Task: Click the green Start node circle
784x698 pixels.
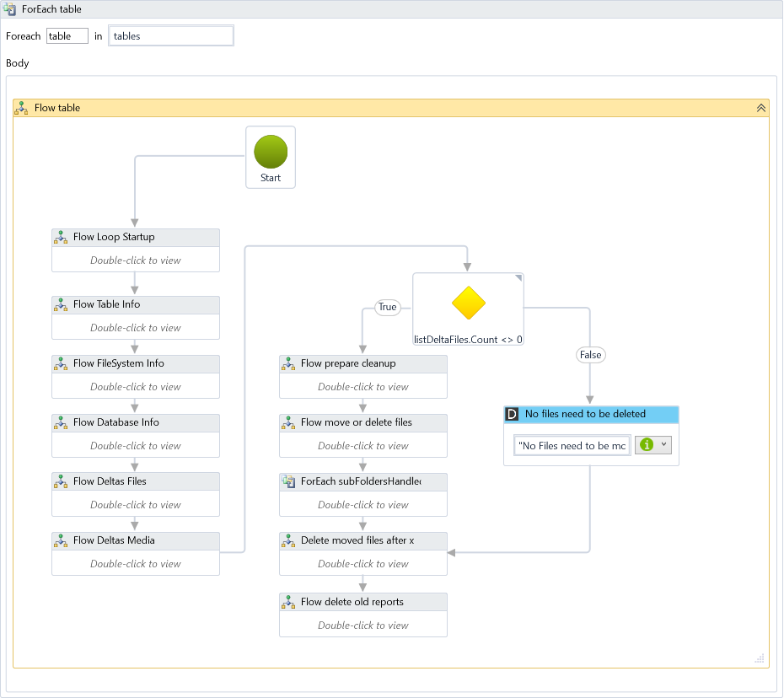Action: [x=271, y=153]
